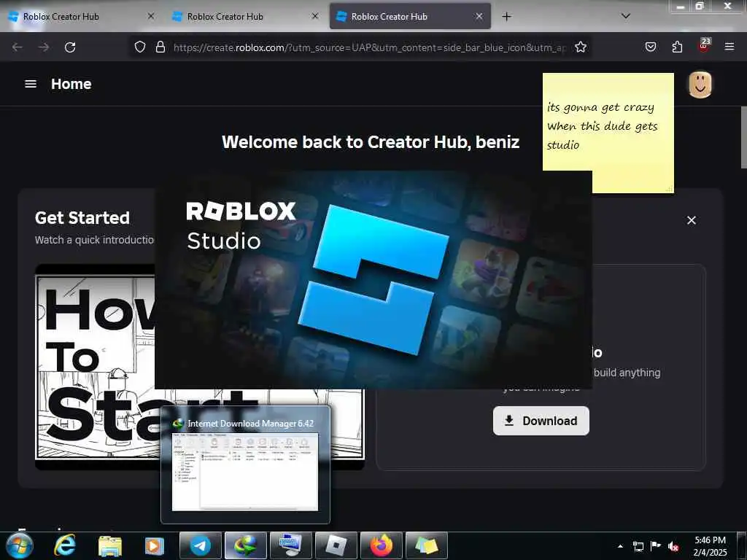The width and height of the screenshot is (747, 560).
Task: Open a new browser tab with the plus button
Action: 506,17
